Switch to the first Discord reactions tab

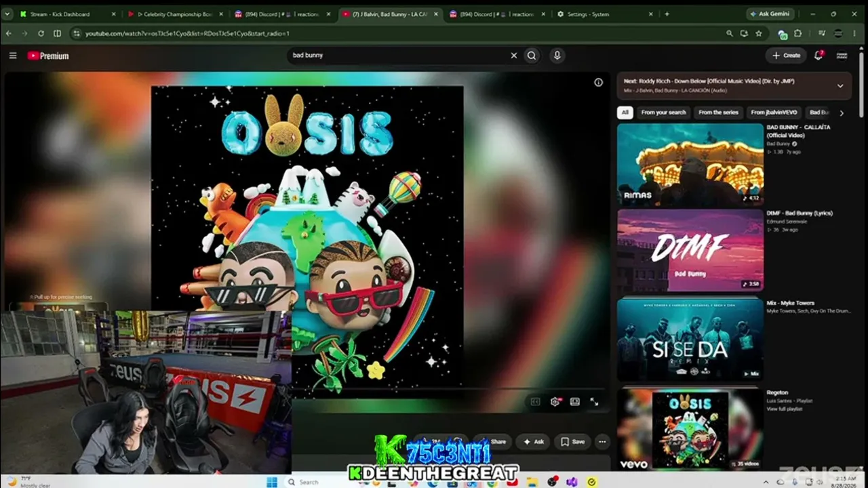click(282, 14)
